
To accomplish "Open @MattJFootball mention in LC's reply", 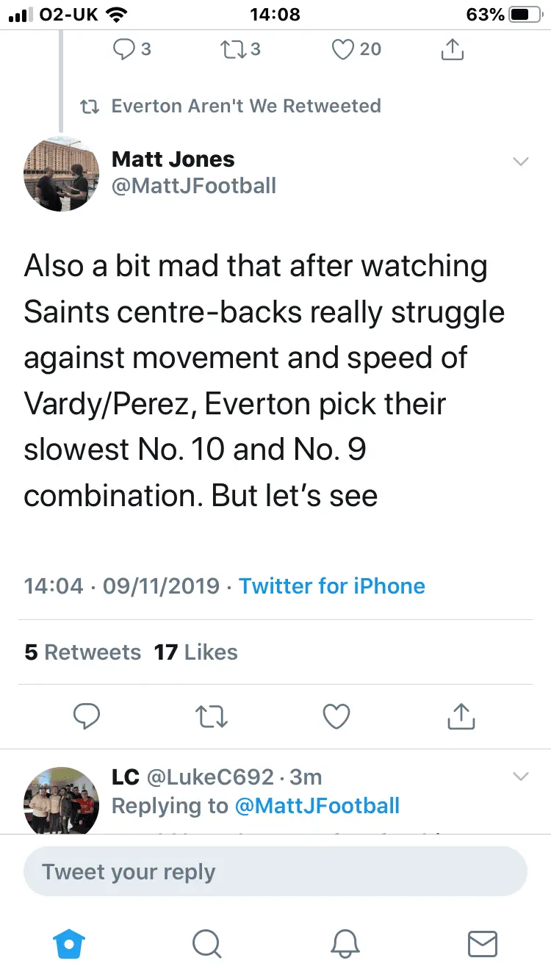I will tap(317, 806).
